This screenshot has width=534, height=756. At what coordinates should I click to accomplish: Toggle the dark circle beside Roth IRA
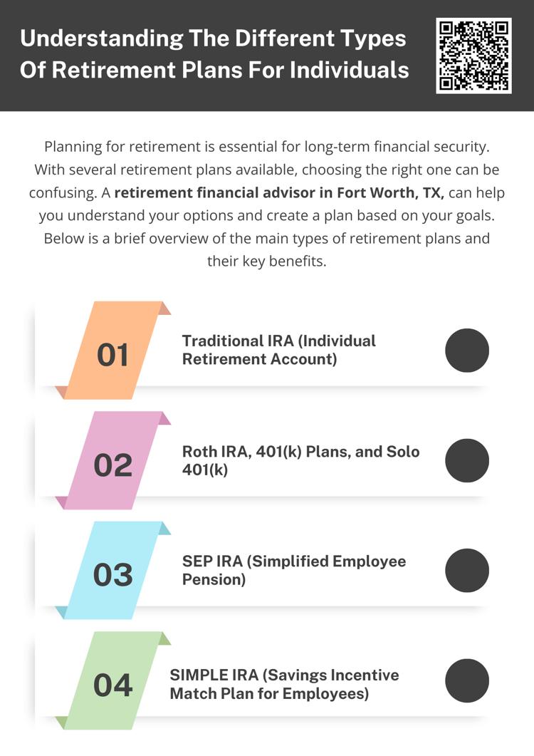coord(467,460)
